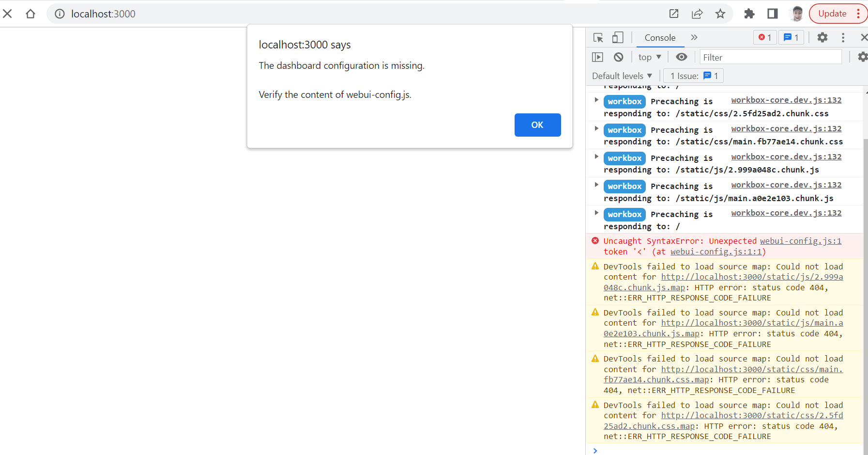
Task: Expand a workbox Precaching log entry
Action: tap(596, 101)
